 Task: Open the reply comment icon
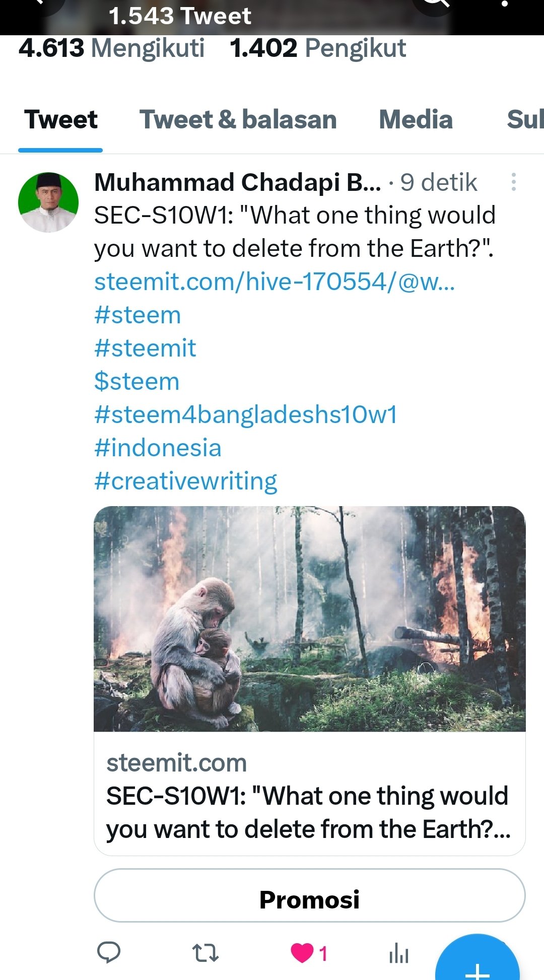(108, 952)
